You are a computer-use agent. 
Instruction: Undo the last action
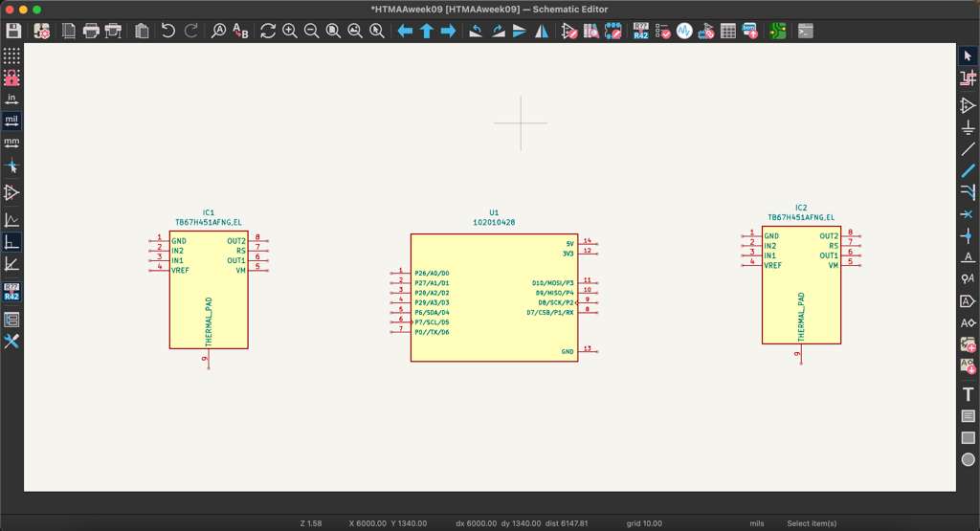tap(168, 31)
